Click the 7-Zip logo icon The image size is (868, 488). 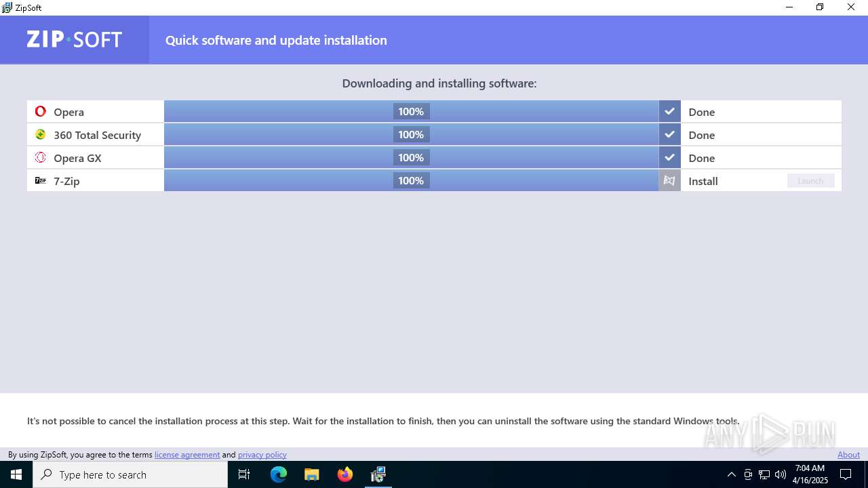coord(41,180)
